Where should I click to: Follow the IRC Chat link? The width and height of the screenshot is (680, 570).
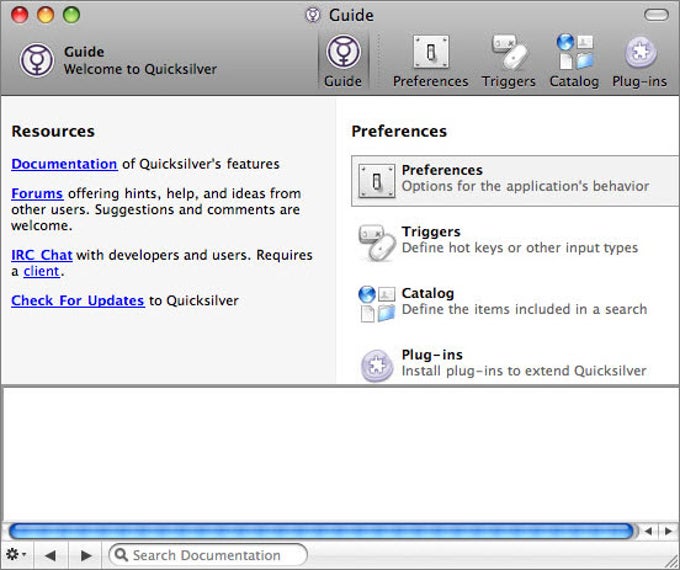click(42, 255)
